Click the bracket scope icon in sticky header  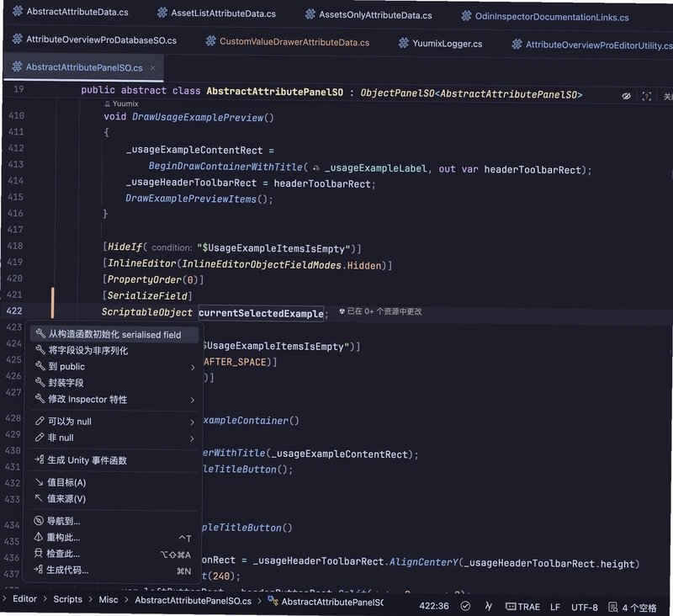click(646, 96)
